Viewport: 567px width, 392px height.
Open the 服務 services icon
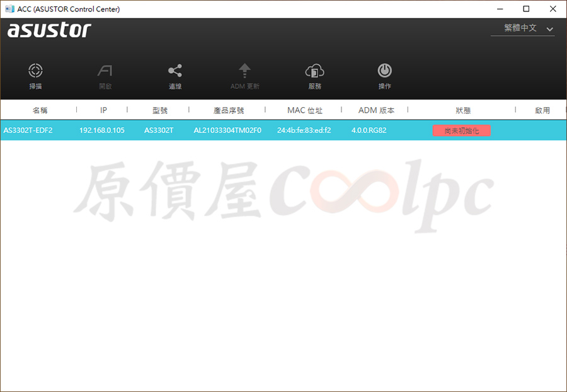tap(314, 71)
